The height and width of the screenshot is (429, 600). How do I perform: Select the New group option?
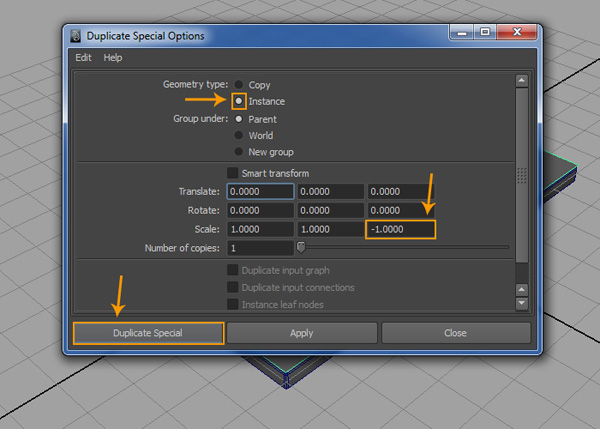click(x=239, y=152)
